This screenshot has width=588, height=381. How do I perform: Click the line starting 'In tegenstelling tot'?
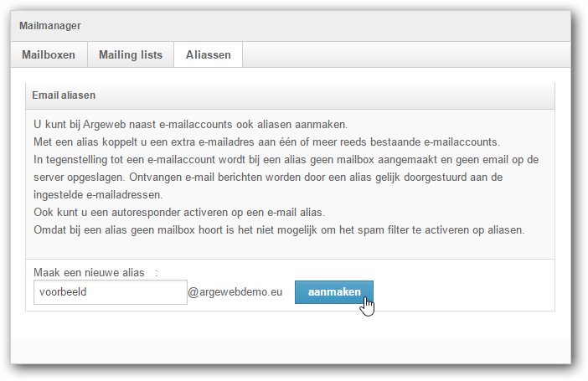[x=286, y=160]
